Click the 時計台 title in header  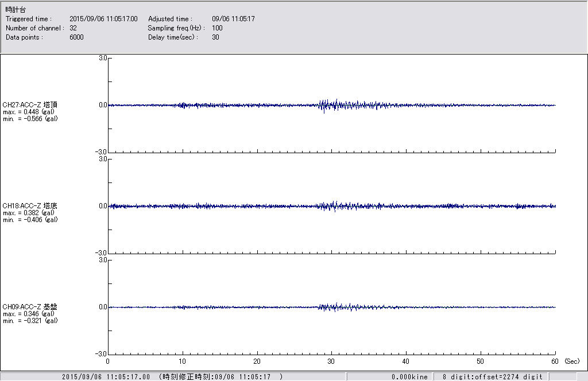tap(16, 10)
